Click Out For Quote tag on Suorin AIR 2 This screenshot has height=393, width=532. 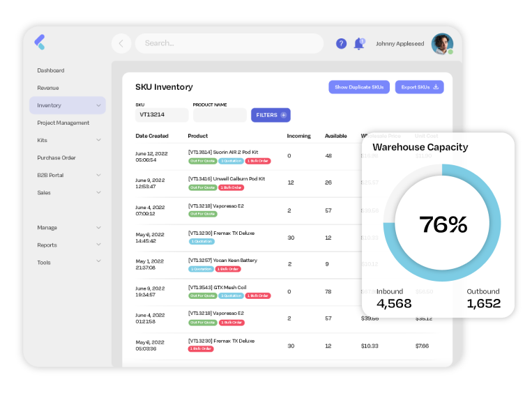(x=203, y=161)
